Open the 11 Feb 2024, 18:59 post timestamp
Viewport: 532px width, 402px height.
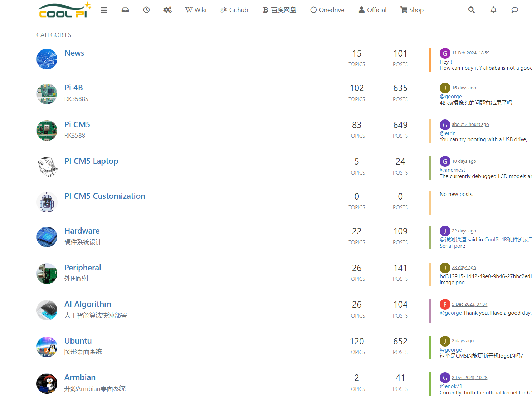[470, 53]
